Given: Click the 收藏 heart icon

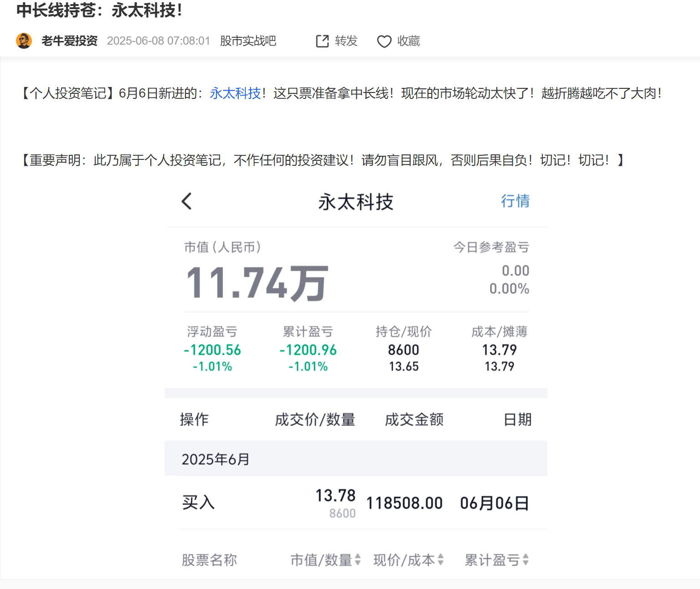Looking at the screenshot, I should (x=384, y=41).
